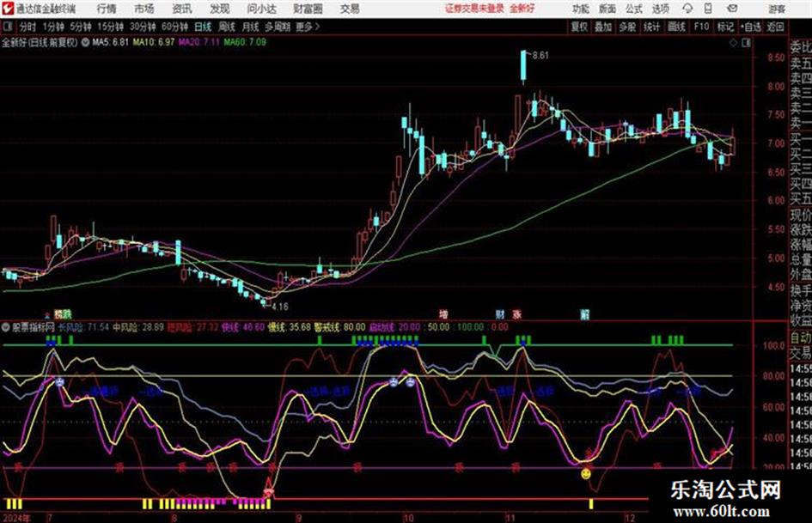Click the diamond icon above price axis

pyautogui.click(x=733, y=43)
